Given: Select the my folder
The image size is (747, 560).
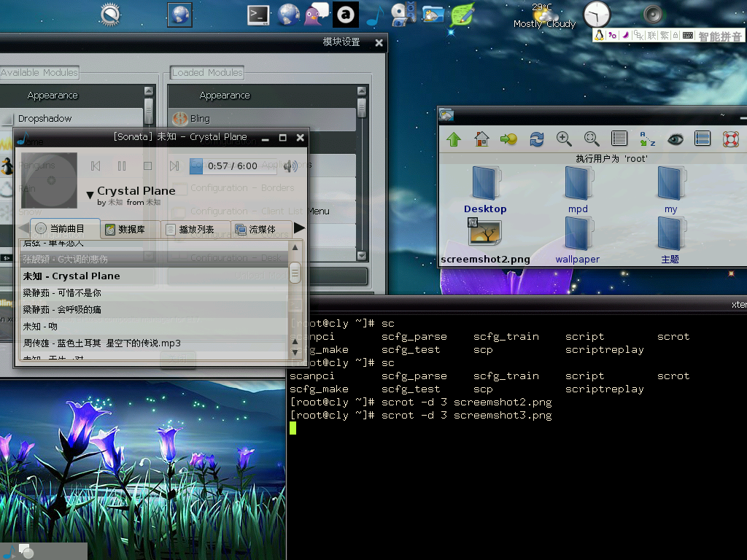Looking at the screenshot, I should click(671, 190).
